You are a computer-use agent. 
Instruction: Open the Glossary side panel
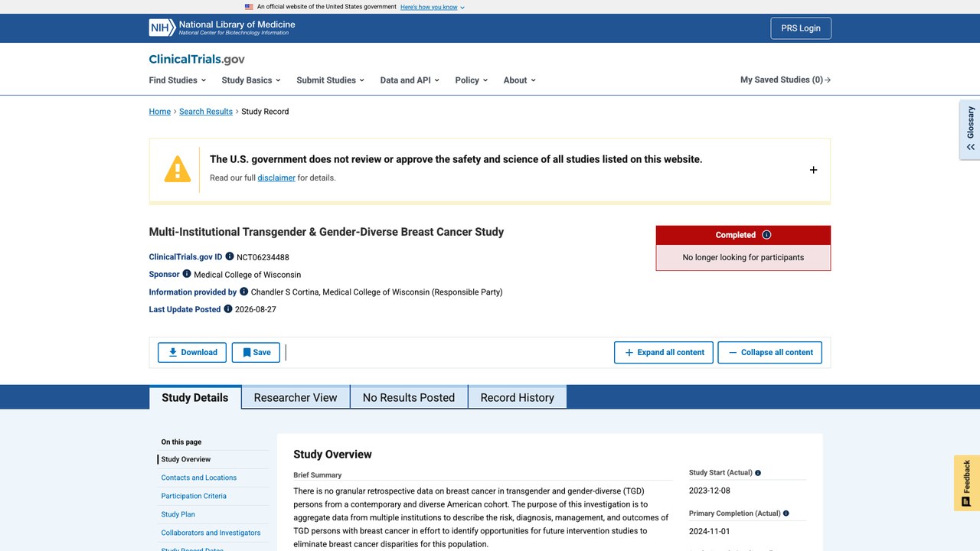point(970,129)
